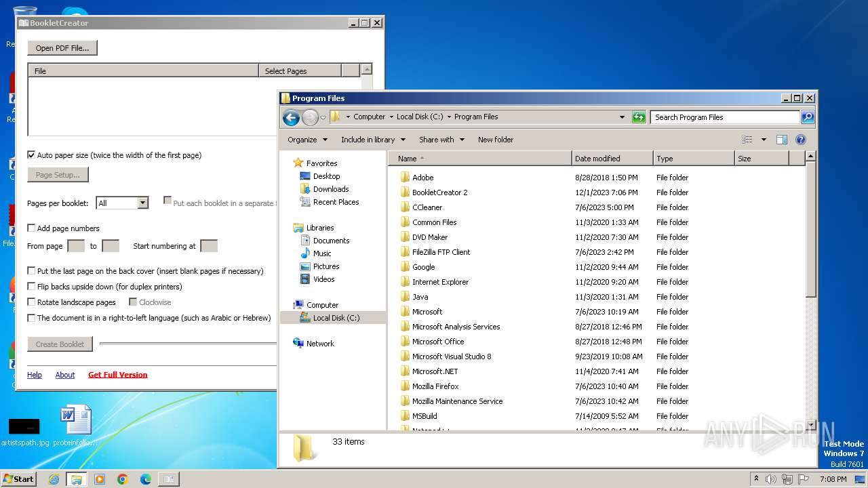The image size is (868, 488).
Task: Click the Explorer Back navigation arrow
Action: (291, 117)
